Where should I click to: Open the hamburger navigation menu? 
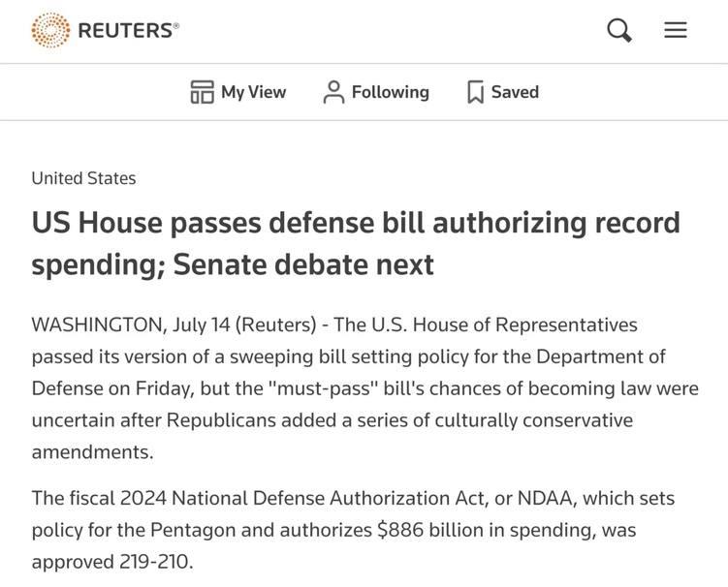(676, 30)
